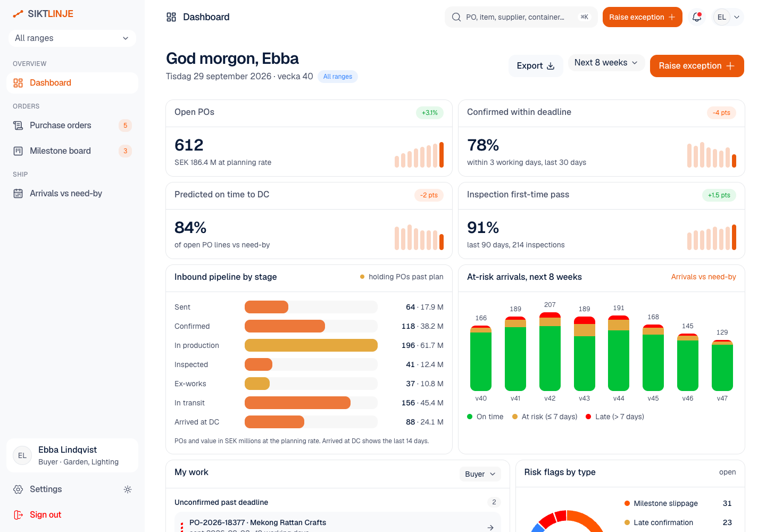Screen dimensions: 766x532
Task: Click the search magnifier icon
Action: pos(456,17)
